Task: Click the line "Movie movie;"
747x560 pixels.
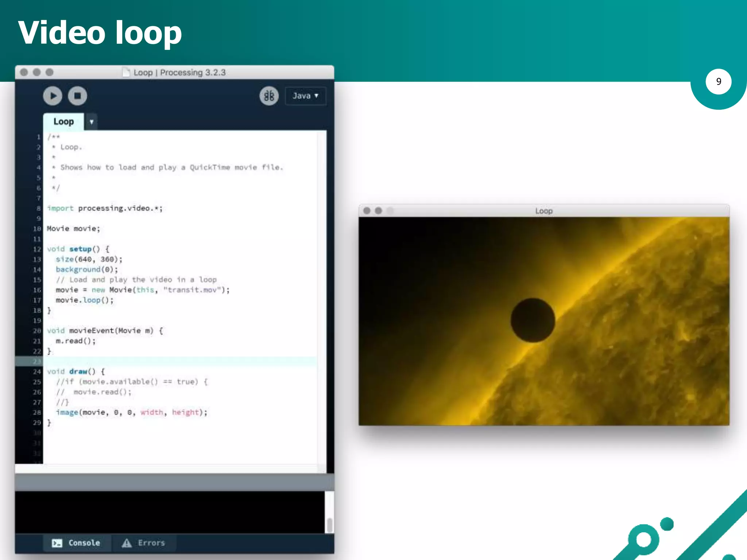Action: tap(73, 229)
